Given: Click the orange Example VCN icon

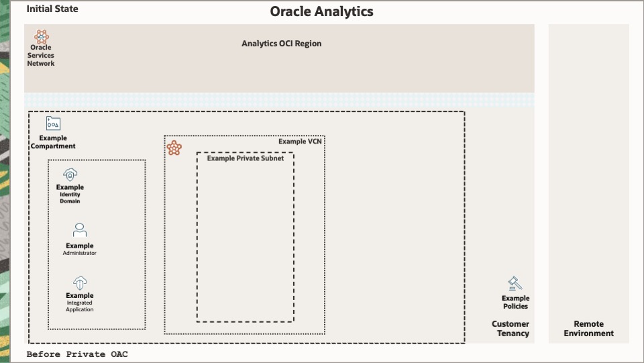Looking at the screenshot, I should [x=174, y=148].
